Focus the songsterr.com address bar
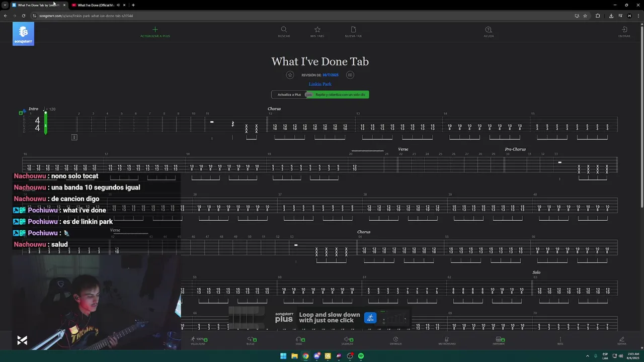Image resolution: width=644 pixels, height=362 pixels. 302,16
